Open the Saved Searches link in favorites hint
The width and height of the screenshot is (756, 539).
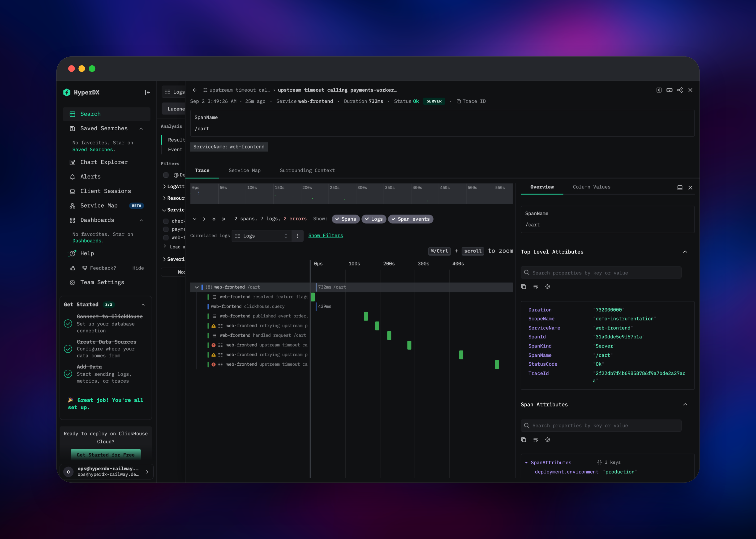pyautogui.click(x=93, y=150)
